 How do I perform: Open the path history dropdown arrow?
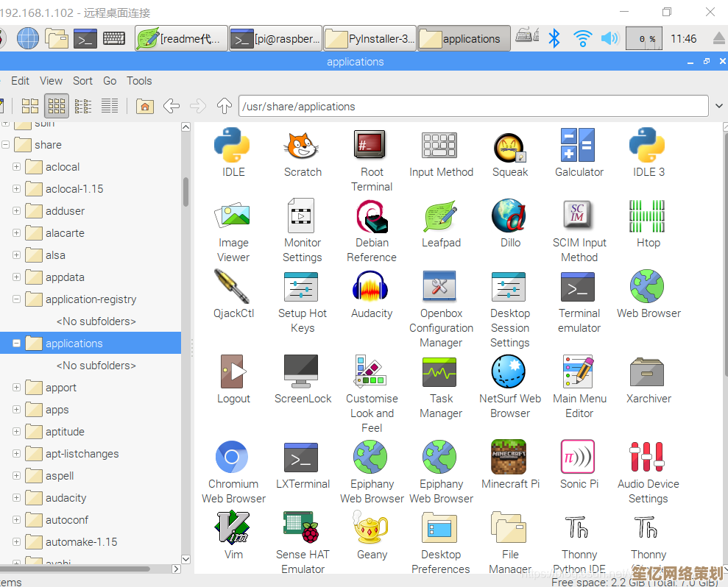[718, 107]
